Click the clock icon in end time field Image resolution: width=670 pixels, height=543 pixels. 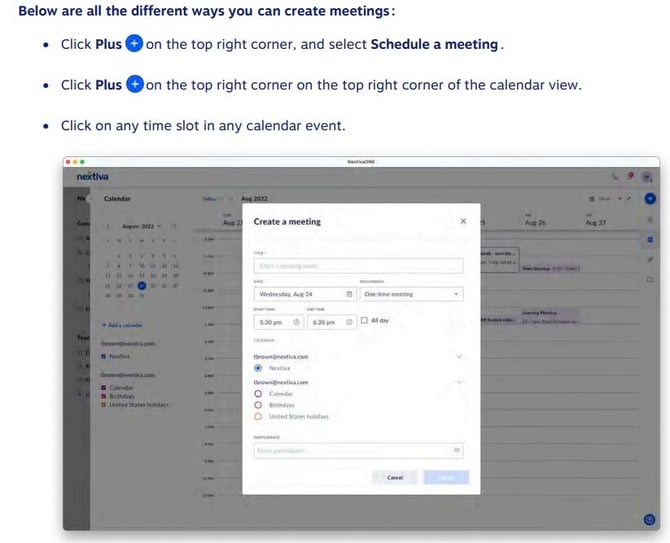[349, 321]
